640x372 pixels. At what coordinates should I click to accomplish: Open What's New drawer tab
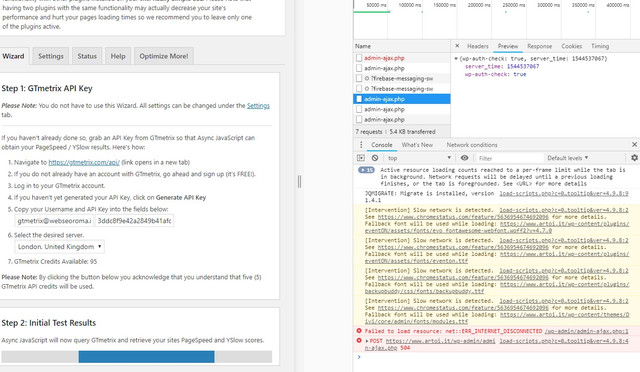[x=417, y=145]
